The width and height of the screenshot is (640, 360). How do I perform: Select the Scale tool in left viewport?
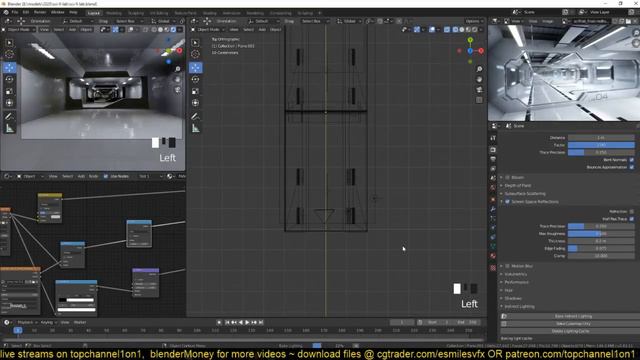pyautogui.click(x=9, y=91)
